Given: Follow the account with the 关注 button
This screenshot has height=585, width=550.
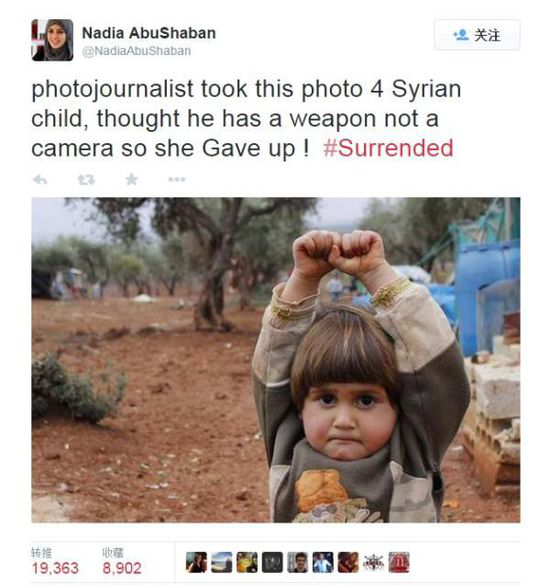Looking at the screenshot, I should point(477,35).
